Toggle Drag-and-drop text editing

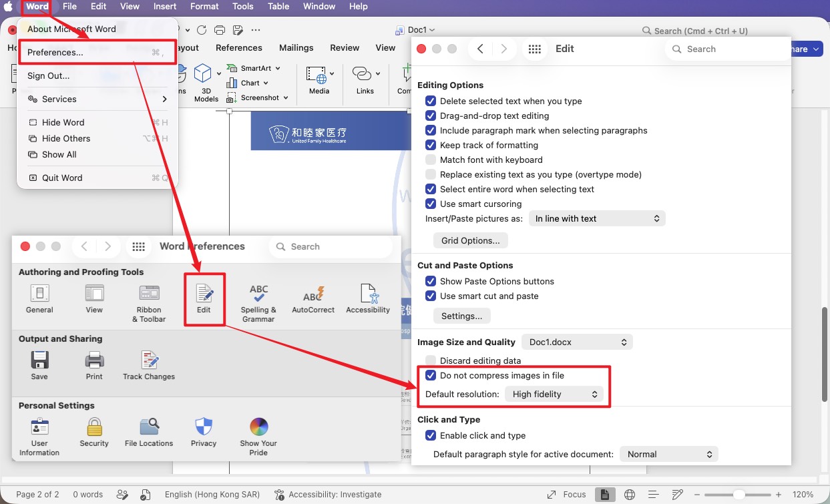click(431, 116)
